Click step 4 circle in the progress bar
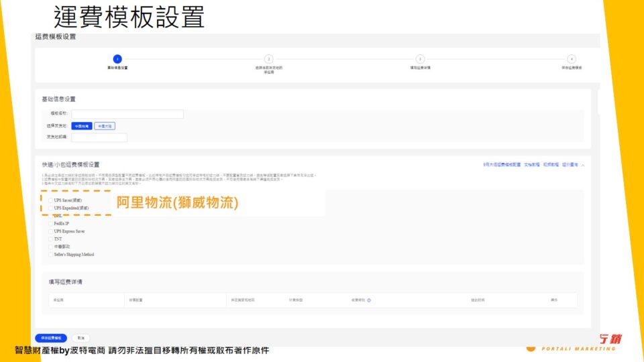644x362 pixels. pyautogui.click(x=572, y=59)
